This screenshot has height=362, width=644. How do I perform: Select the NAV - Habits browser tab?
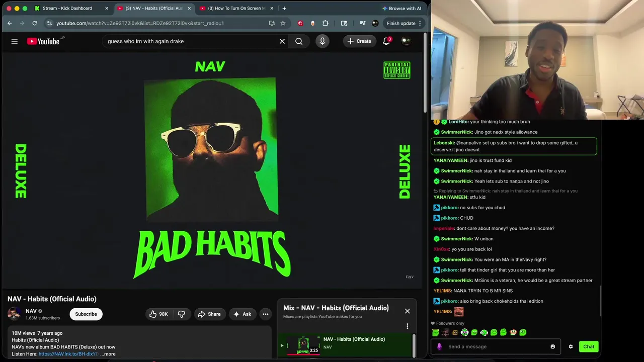point(153,8)
